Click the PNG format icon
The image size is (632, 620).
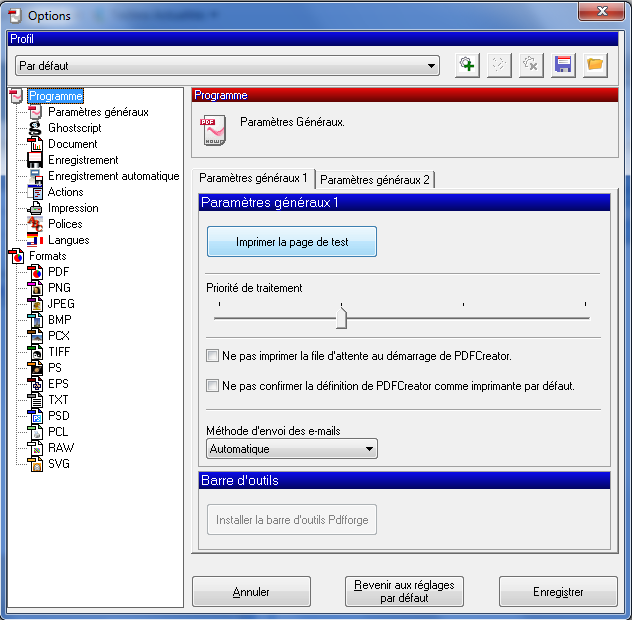click(35, 288)
